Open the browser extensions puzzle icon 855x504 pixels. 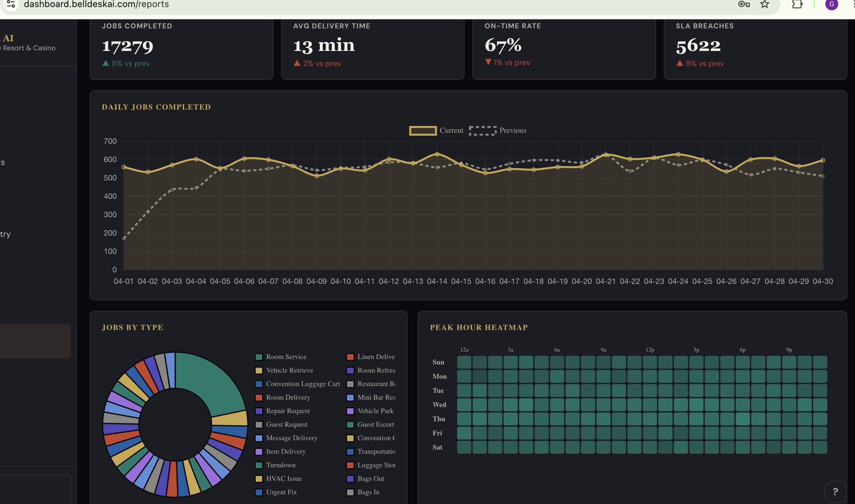(x=797, y=4)
